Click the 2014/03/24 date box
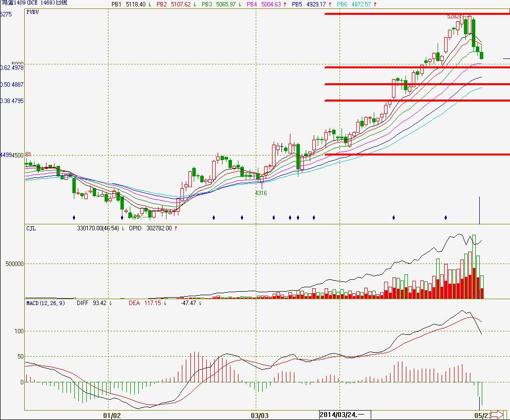 [x=343, y=415]
